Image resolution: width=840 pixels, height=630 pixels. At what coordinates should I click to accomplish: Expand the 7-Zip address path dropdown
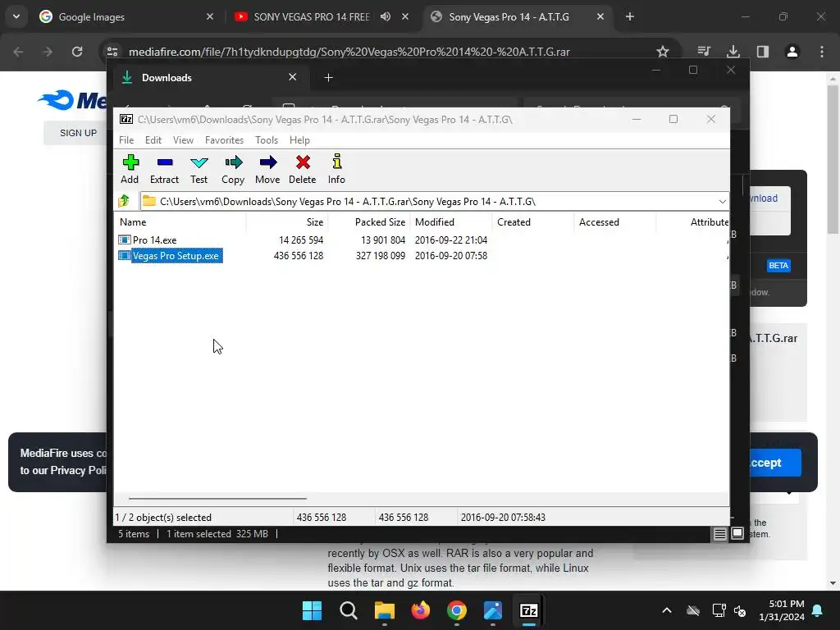click(x=722, y=202)
